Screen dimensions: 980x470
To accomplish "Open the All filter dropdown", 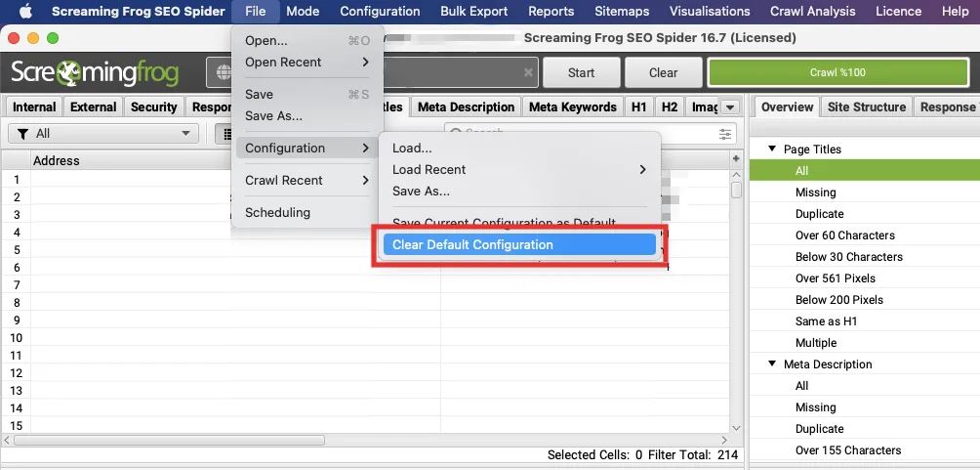I will coord(103,133).
